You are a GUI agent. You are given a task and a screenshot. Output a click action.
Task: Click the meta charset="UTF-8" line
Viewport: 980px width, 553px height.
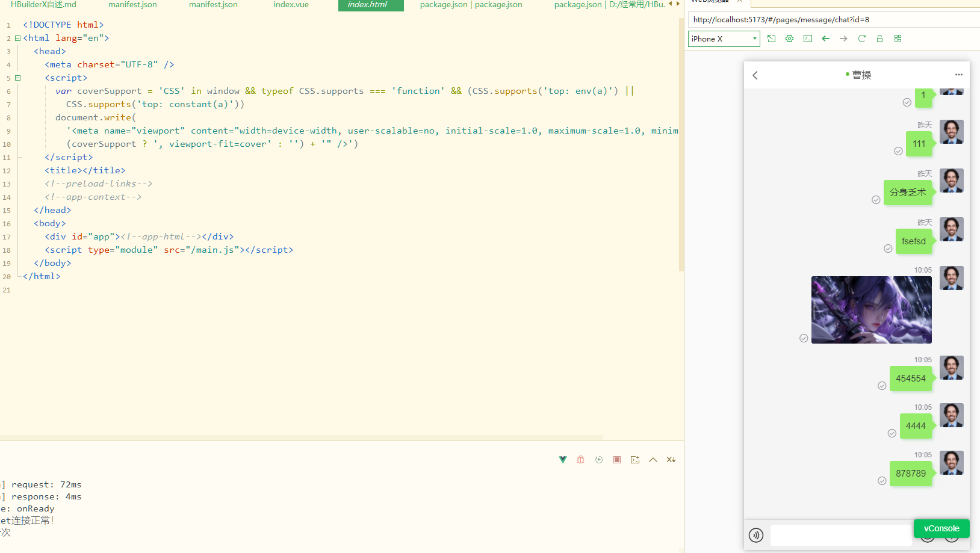110,64
